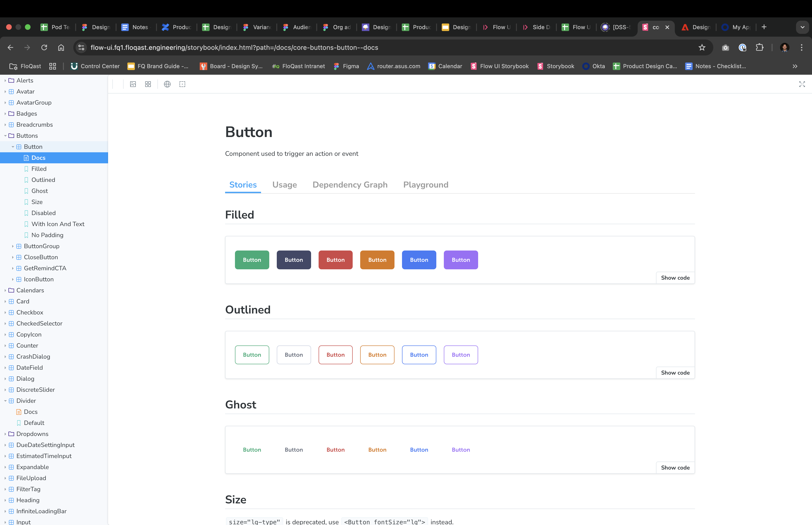Open the camera screenshot extension icon
812x525 pixels.
[x=725, y=48]
